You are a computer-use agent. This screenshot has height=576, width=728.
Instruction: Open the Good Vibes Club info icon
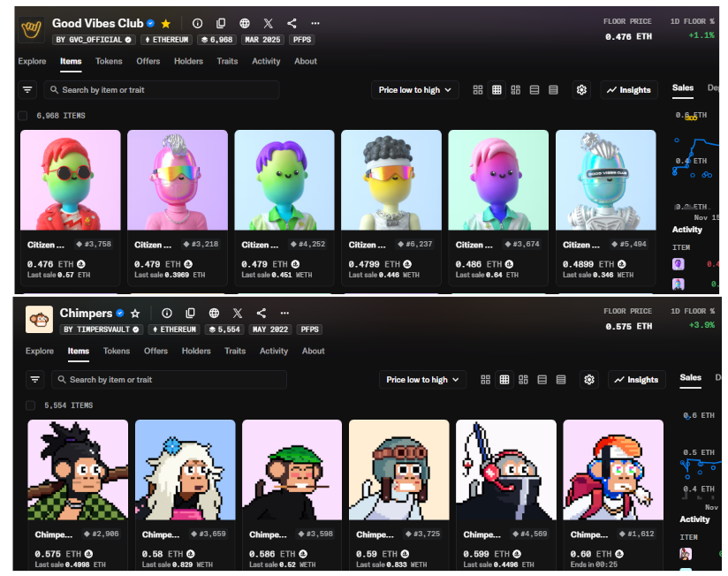click(197, 23)
